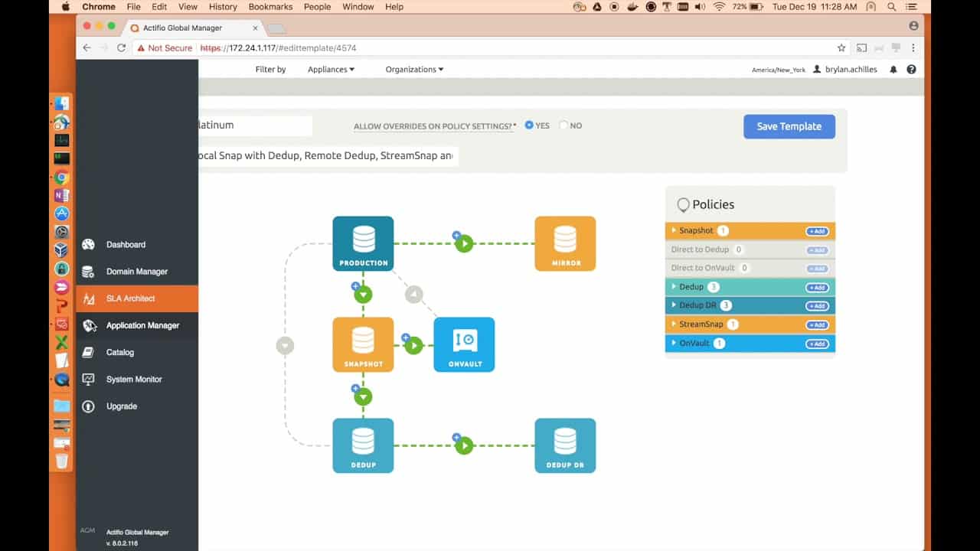The width and height of the screenshot is (980, 551).
Task: Select YES for allow overrides
Action: [x=529, y=126]
